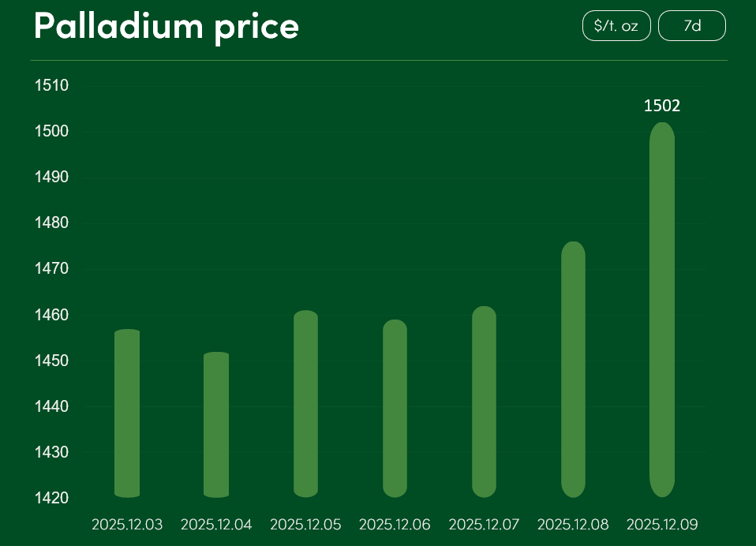Click the 1420 y-axis value

[52, 499]
